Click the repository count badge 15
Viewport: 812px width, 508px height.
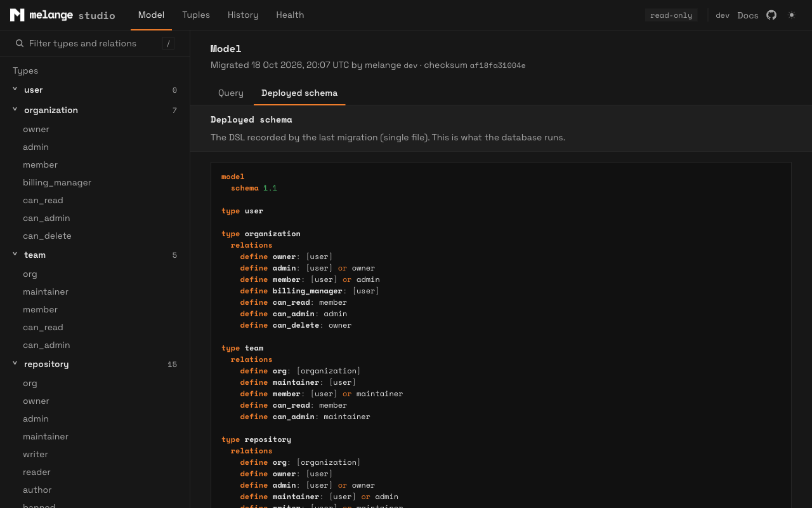pyautogui.click(x=172, y=364)
